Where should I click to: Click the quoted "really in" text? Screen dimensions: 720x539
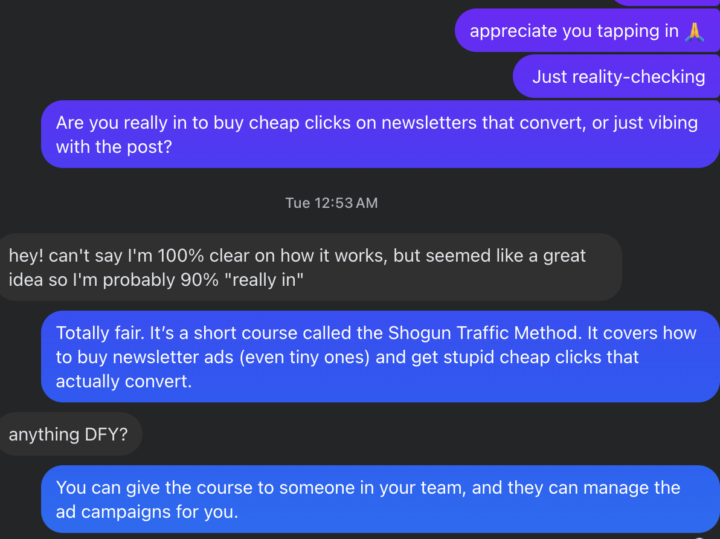tap(268, 280)
